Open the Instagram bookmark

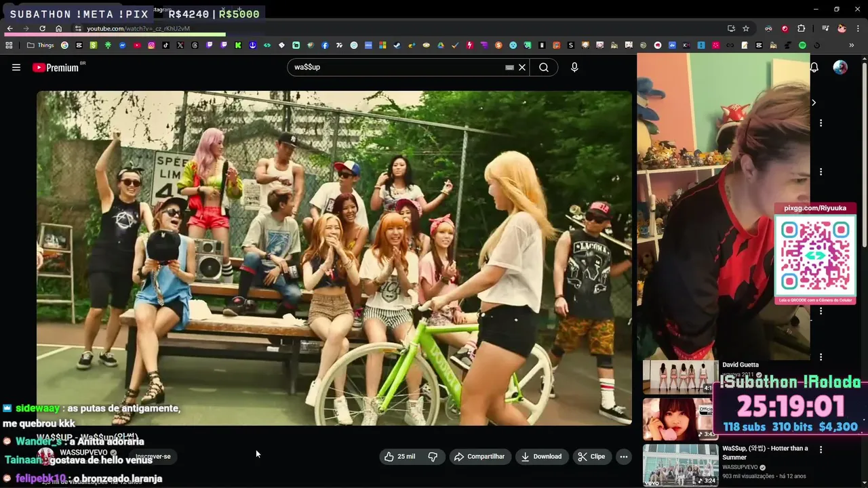[151, 45]
